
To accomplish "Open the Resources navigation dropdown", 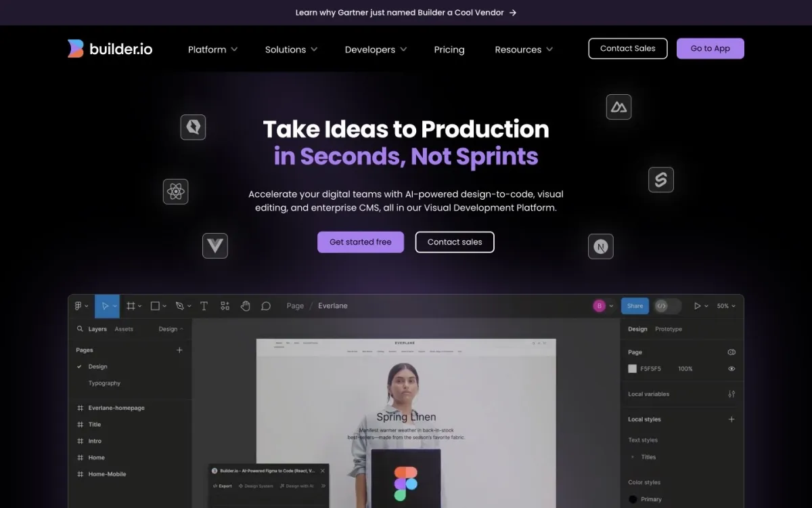I will point(523,49).
